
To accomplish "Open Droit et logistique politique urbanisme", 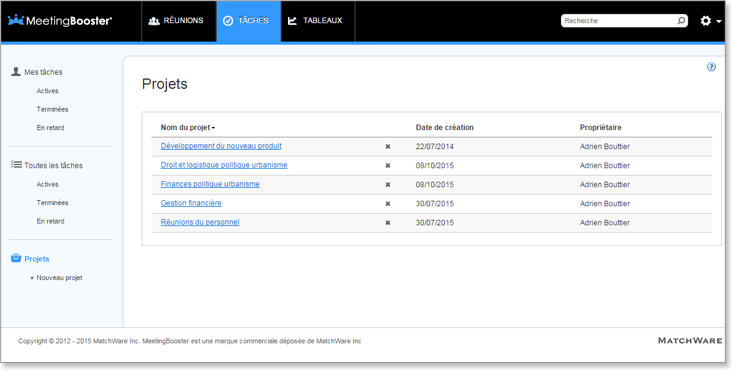I will click(x=224, y=165).
